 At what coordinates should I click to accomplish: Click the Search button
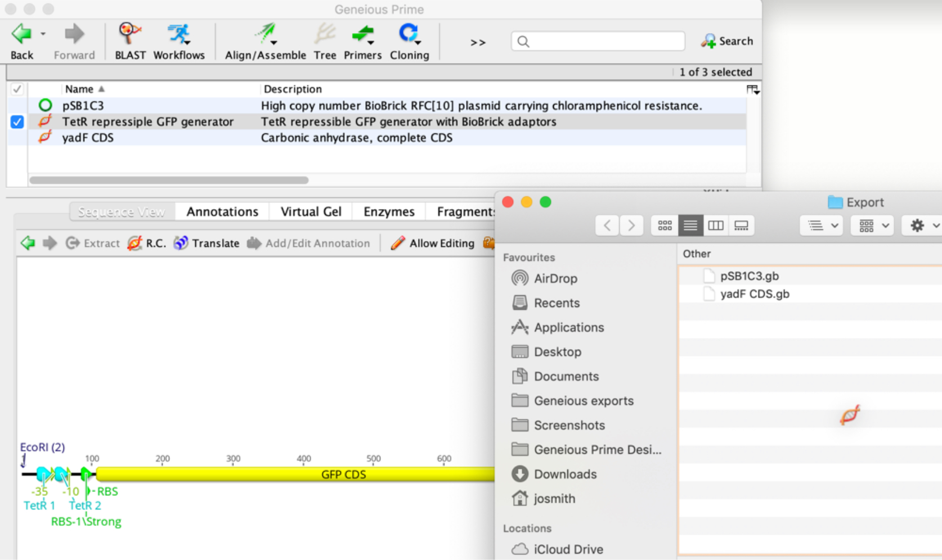(x=726, y=41)
